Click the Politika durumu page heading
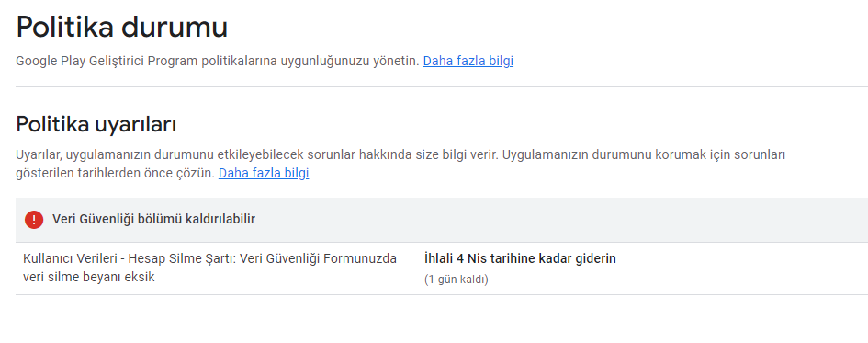868x343 pixels. click(x=122, y=28)
